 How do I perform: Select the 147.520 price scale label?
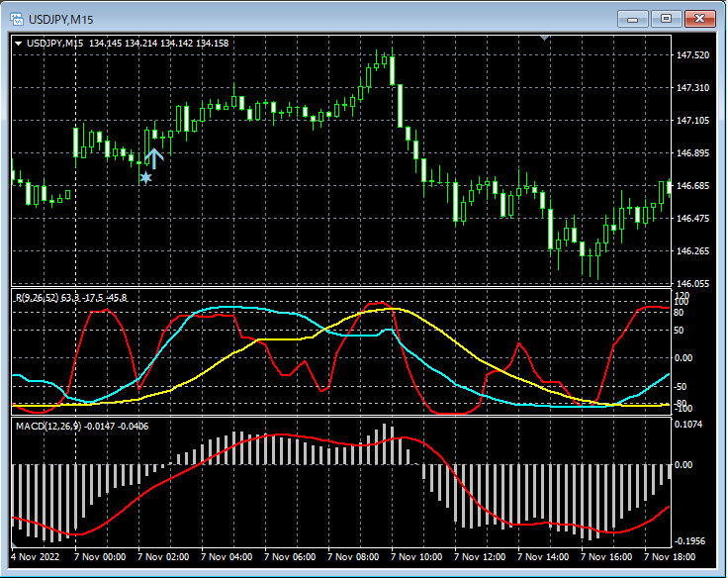(x=692, y=55)
